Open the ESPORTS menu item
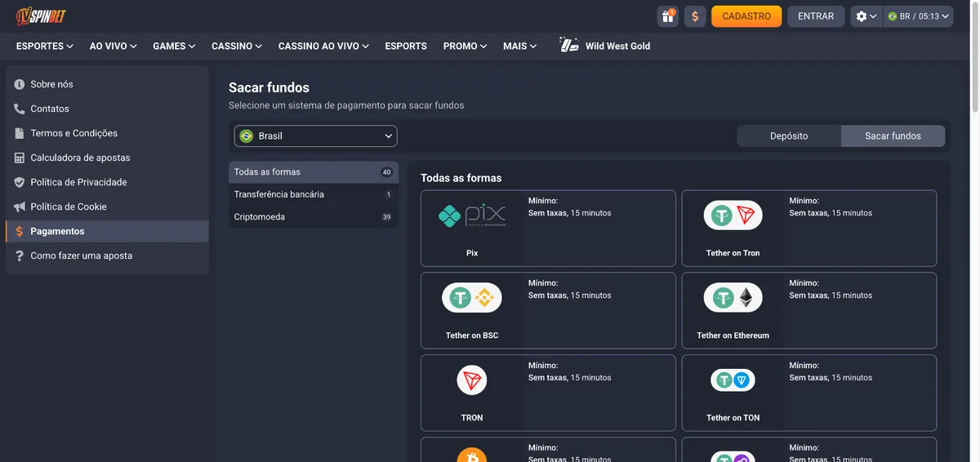980x462 pixels. 406,46
